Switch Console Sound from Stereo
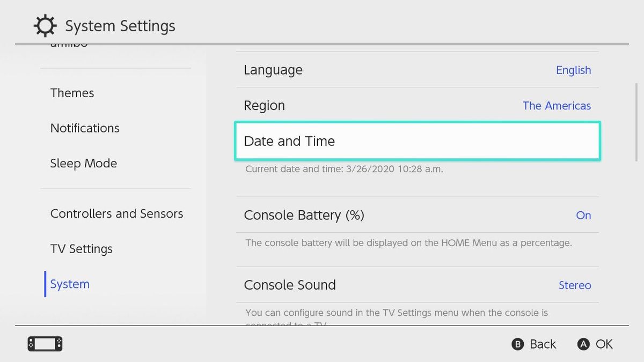644x362 pixels. (x=575, y=285)
